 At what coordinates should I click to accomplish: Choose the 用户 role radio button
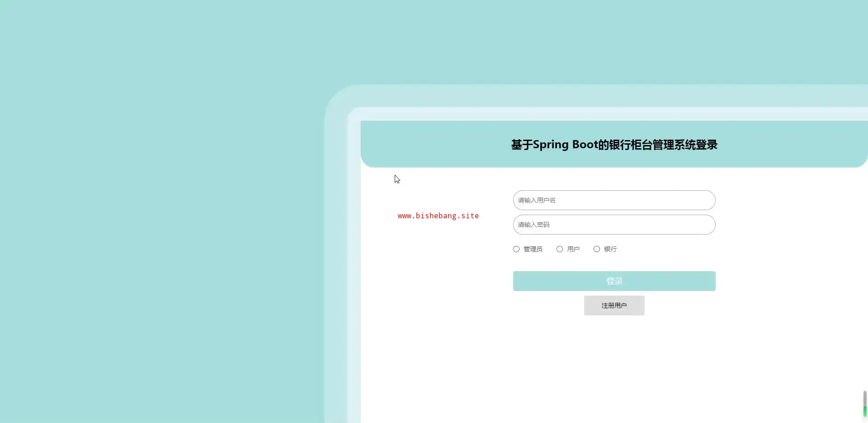point(560,249)
